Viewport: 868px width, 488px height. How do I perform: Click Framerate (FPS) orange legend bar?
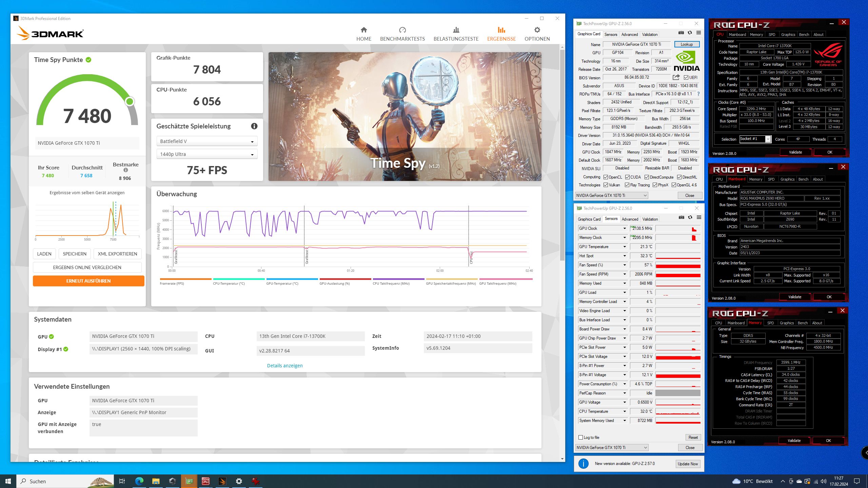185,279
